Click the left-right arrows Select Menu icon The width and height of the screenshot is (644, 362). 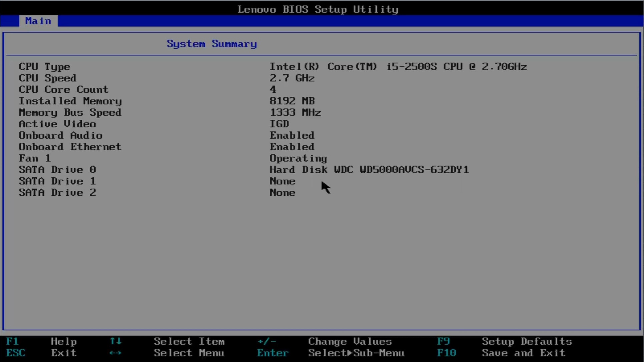click(115, 353)
